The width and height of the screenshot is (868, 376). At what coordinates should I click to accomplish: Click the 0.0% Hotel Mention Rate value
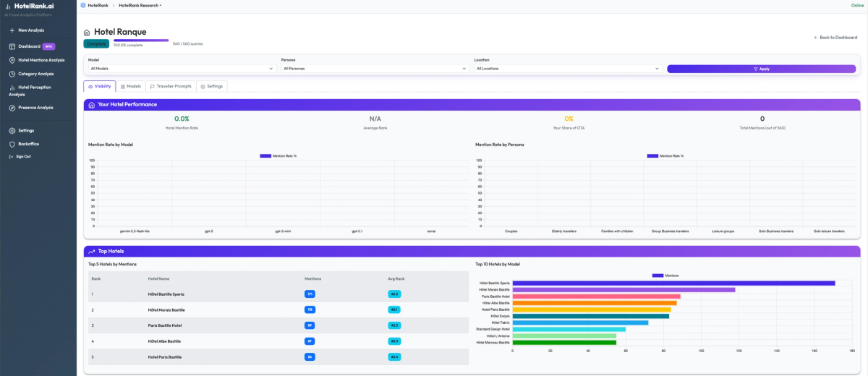pyautogui.click(x=182, y=119)
